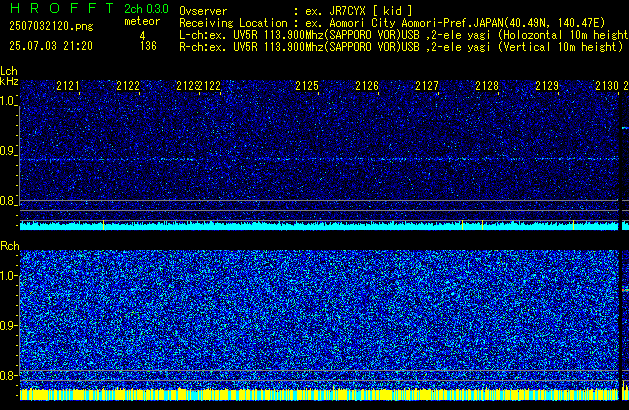This screenshot has height=410, width=629.
Task: Click the 2125 time tick label
Action: pyautogui.click(x=307, y=86)
